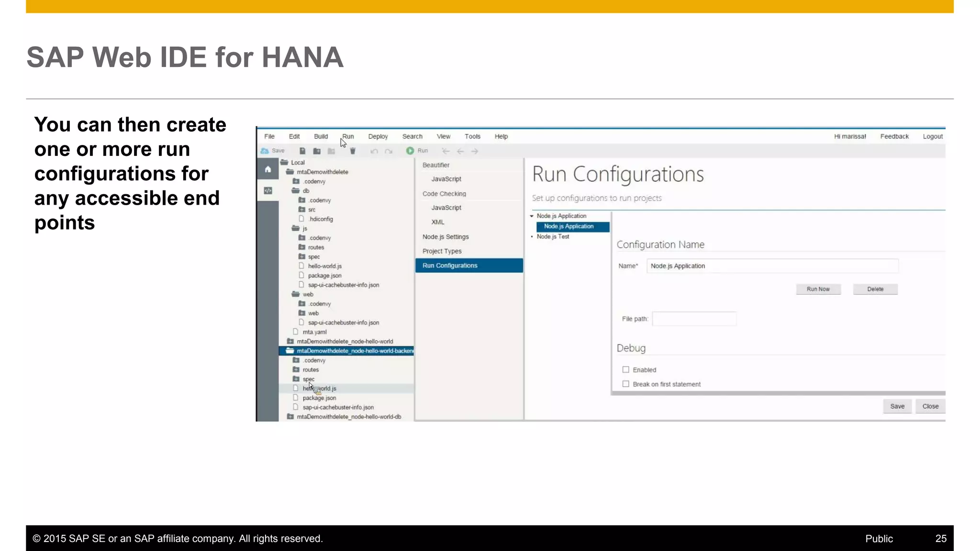This screenshot has width=980, height=551.
Task: Open Run Configurations settings entry
Action: point(469,265)
